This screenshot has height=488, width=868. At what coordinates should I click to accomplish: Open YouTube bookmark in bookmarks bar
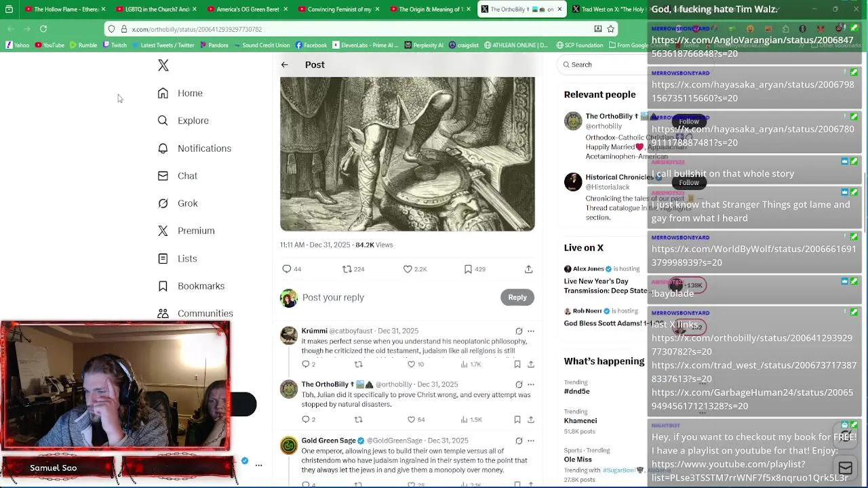(50, 45)
